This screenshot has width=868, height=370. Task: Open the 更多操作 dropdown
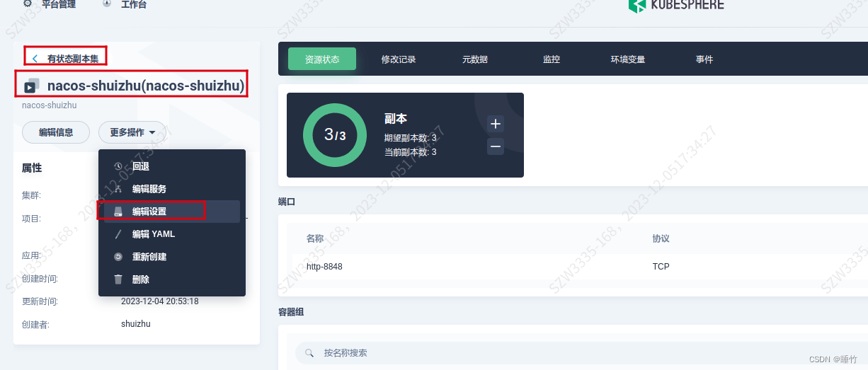tap(132, 132)
